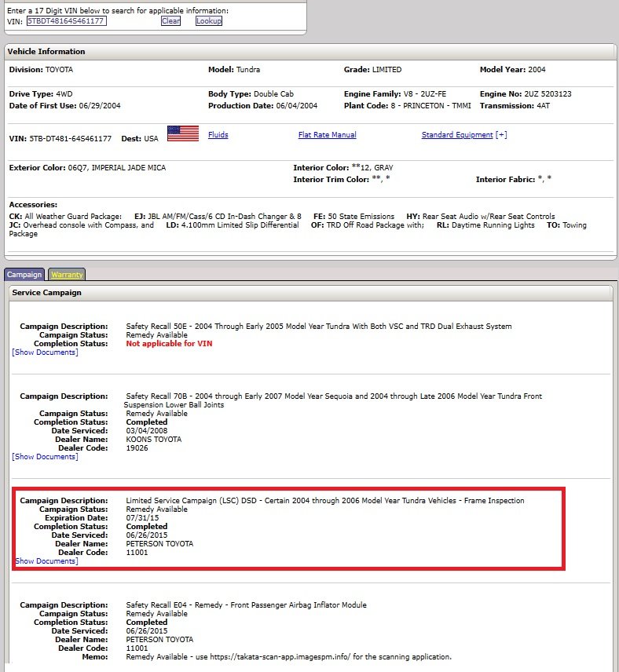The image size is (619, 672).
Task: Show Documents for Safety Recall 70B
Action: point(45,457)
